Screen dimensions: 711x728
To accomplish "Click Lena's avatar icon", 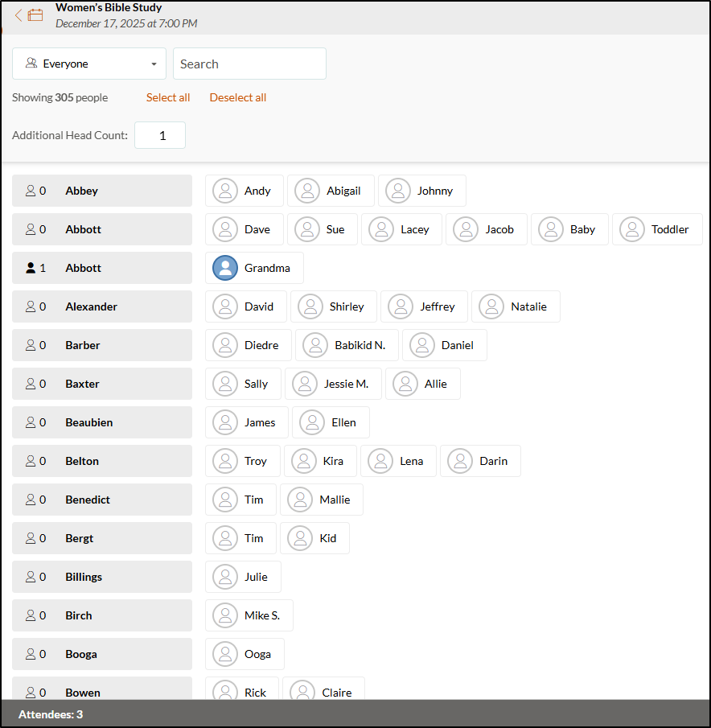I will click(x=380, y=461).
